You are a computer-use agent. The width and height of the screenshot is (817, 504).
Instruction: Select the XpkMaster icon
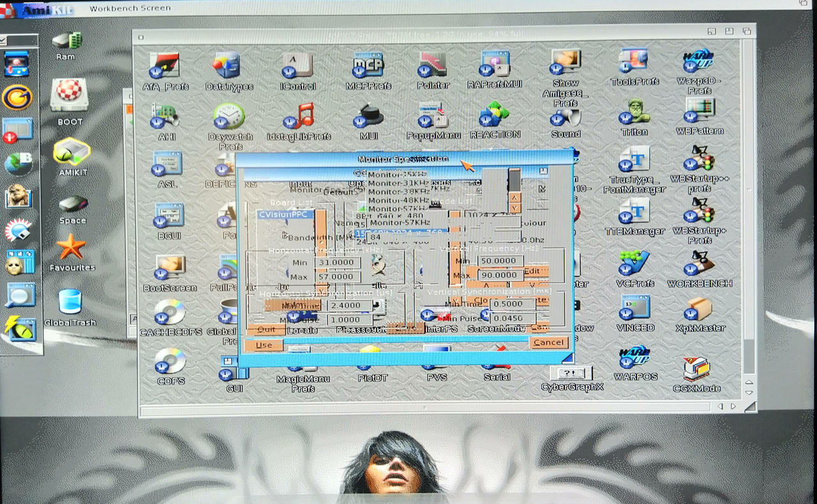(x=698, y=309)
